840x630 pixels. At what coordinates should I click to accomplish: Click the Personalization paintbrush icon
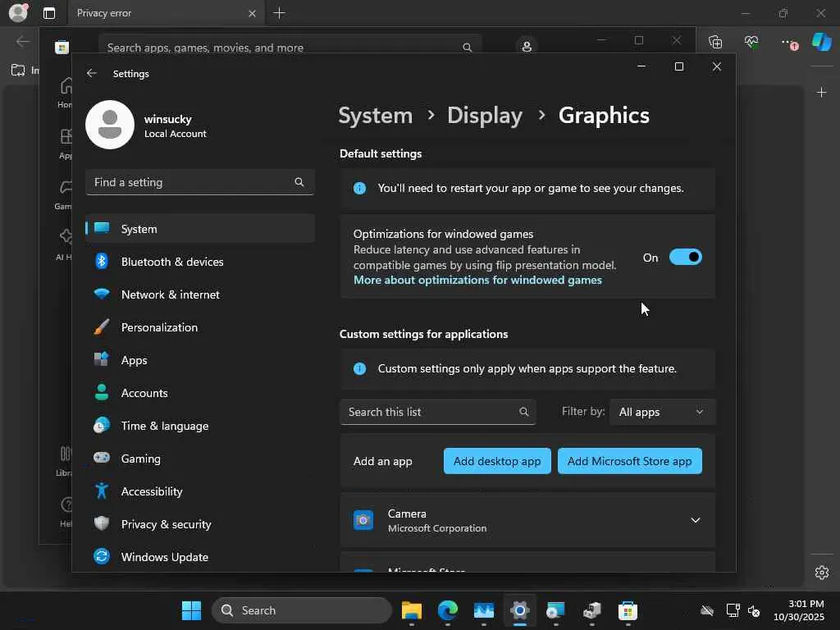102,327
